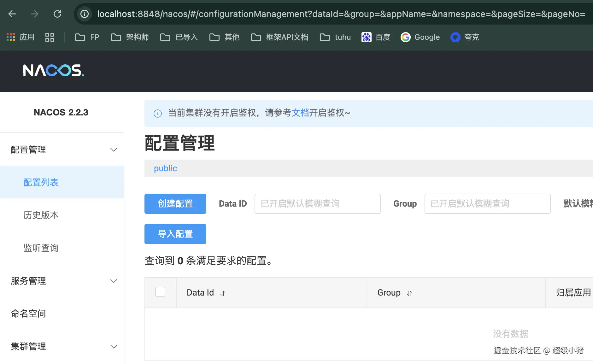
Task: Open the 夸克 bookmark
Action: point(465,37)
